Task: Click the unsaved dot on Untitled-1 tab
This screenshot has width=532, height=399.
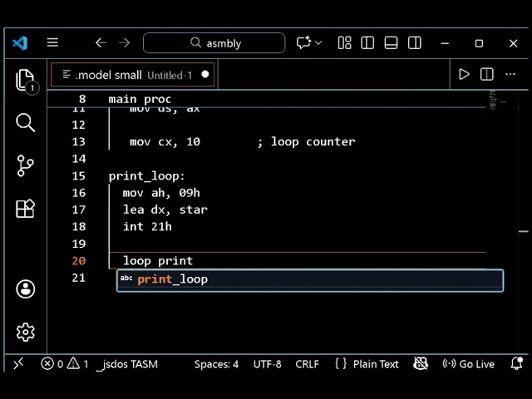Action: point(205,74)
